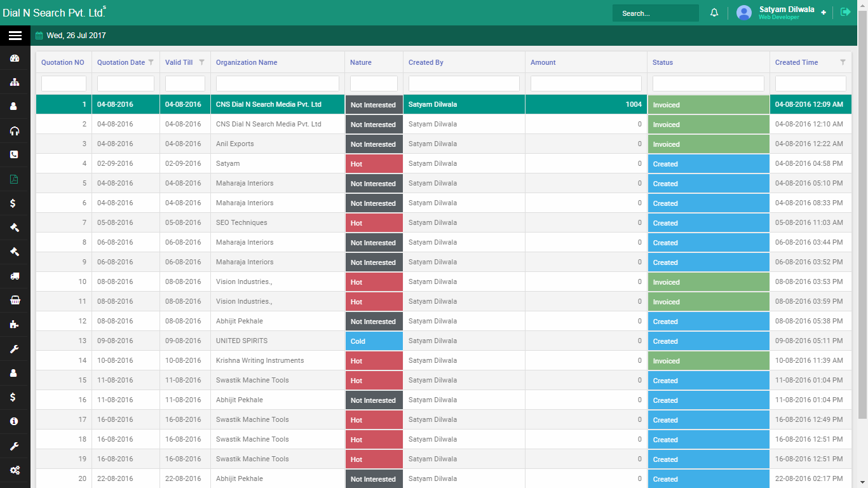Open the dashboard gauge icon in sidebar
Screen dimensions: 868x488
15,58
